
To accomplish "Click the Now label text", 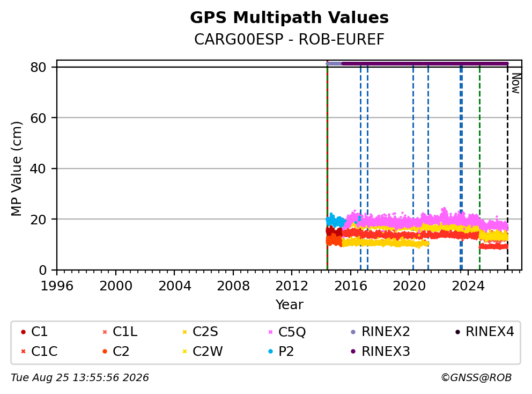I will pyautogui.click(x=516, y=84).
